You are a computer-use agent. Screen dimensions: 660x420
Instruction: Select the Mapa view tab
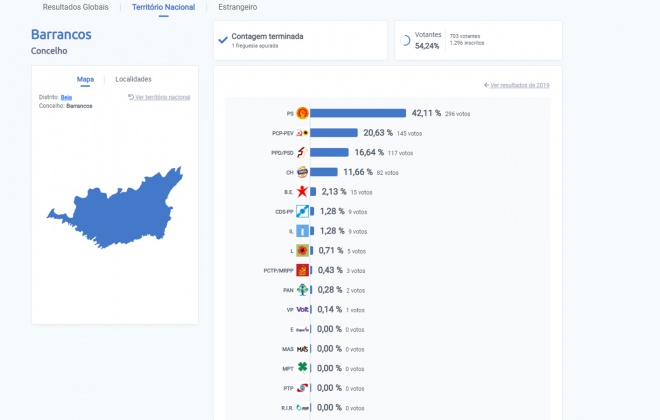[x=85, y=79]
